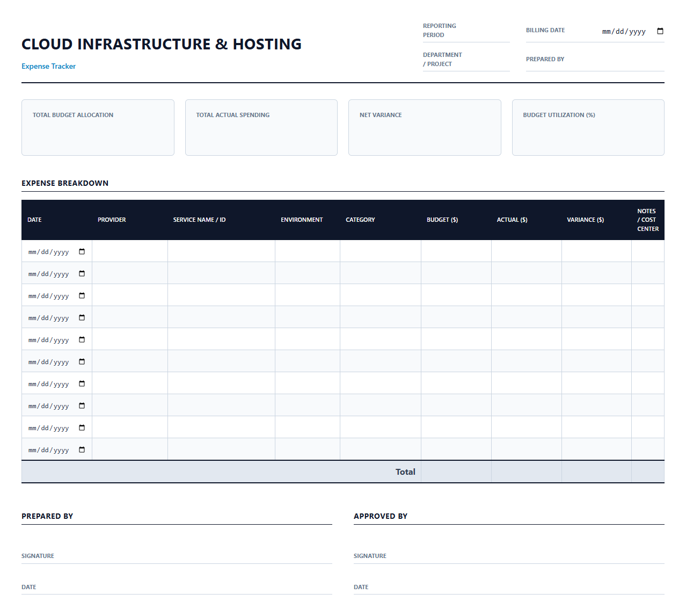Click the Approved By date line
This screenshot has height=616, width=686.
click(x=509, y=587)
